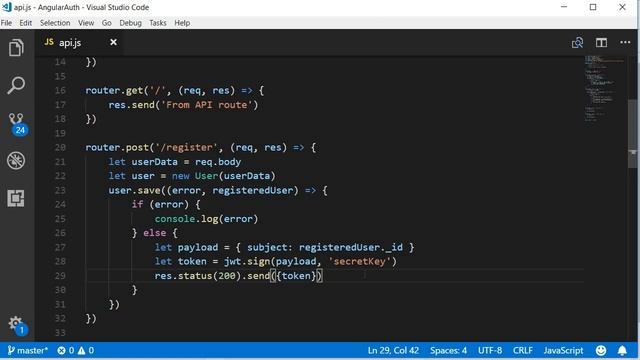Viewport: 640px width, 360px height.
Task: Click line number 29 in gutter
Action: point(60,276)
